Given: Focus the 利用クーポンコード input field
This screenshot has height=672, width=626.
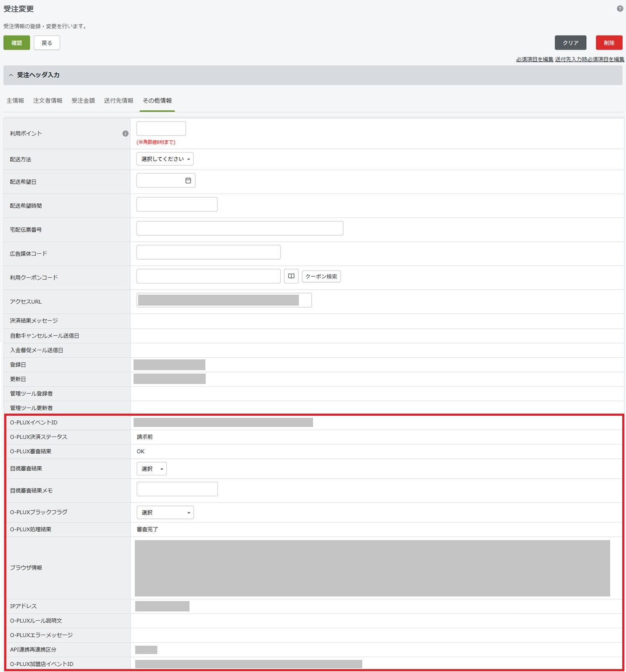Looking at the screenshot, I should click(x=209, y=276).
